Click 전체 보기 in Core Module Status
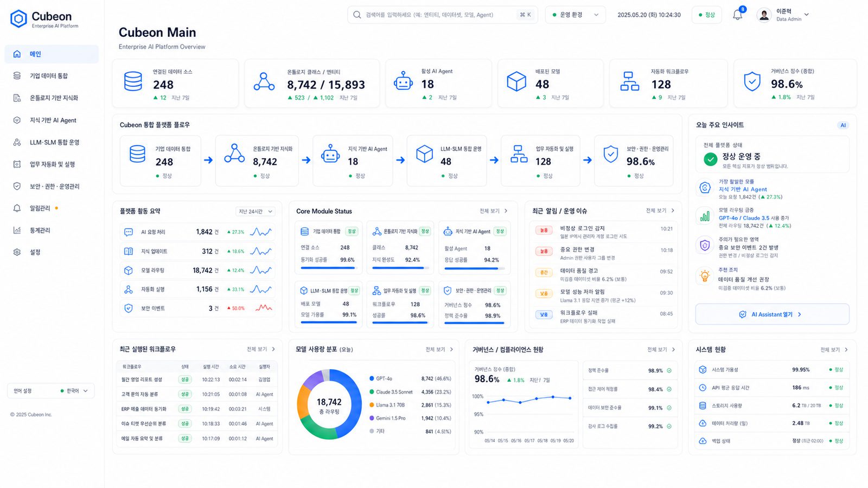 click(493, 211)
